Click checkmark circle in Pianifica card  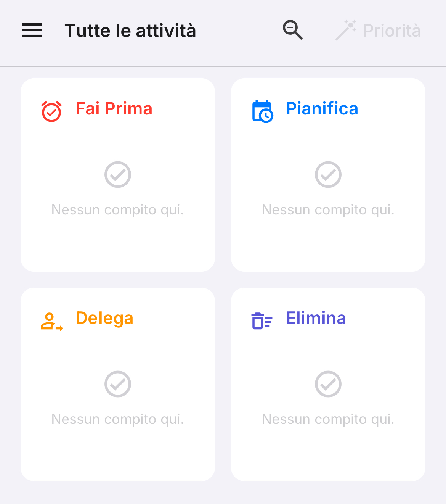coord(328,174)
